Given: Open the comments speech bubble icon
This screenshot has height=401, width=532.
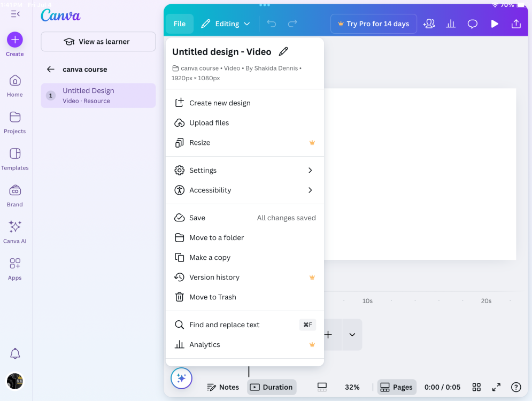Looking at the screenshot, I should [x=473, y=24].
